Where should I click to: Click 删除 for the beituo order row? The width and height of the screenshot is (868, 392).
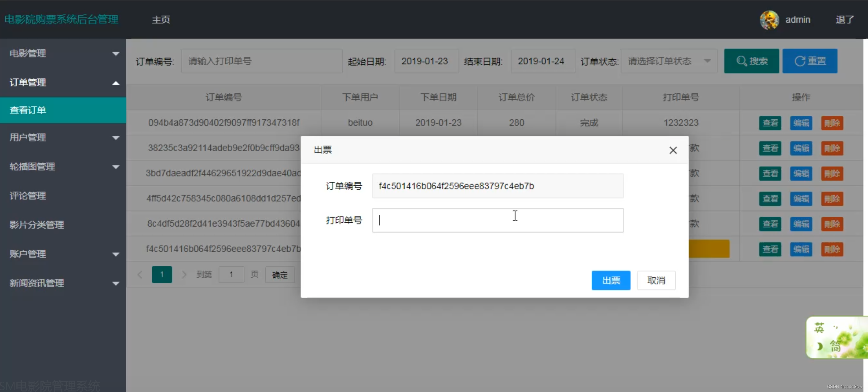pos(832,123)
